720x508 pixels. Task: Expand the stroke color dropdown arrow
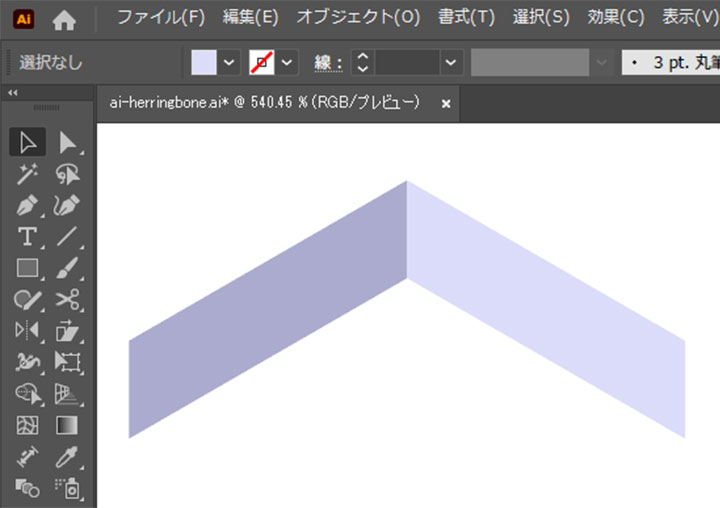(288, 62)
